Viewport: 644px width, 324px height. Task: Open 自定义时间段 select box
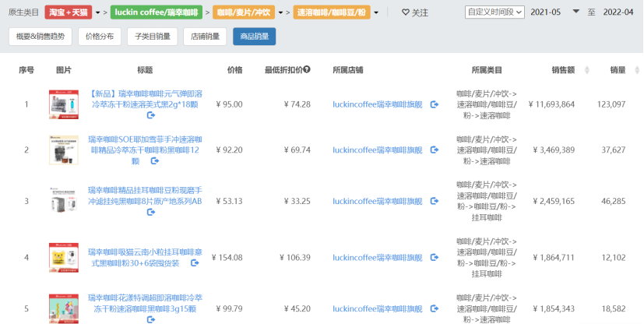[x=494, y=12]
